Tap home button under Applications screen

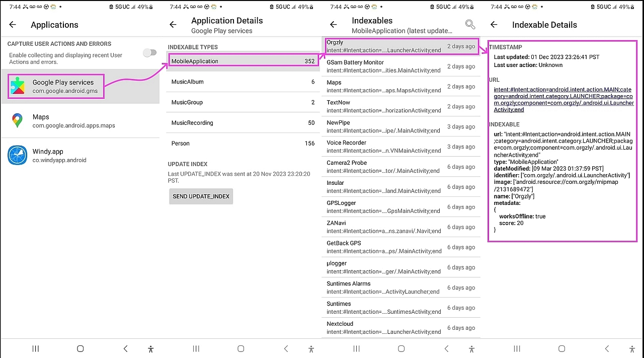tap(80, 348)
